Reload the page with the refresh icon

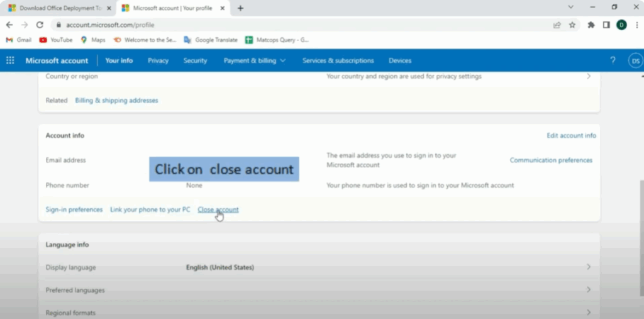(40, 25)
